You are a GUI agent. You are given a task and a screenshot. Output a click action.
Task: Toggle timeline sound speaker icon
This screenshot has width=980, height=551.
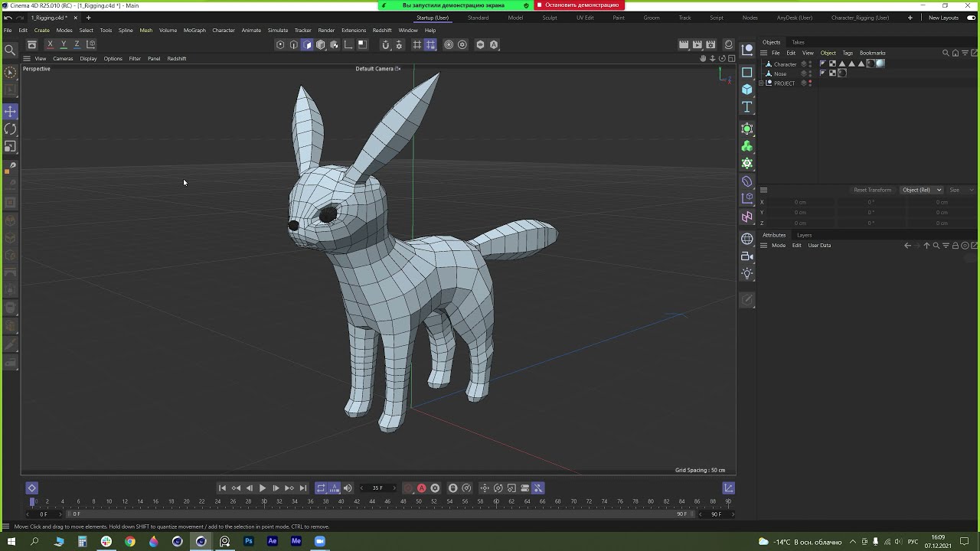(x=348, y=488)
